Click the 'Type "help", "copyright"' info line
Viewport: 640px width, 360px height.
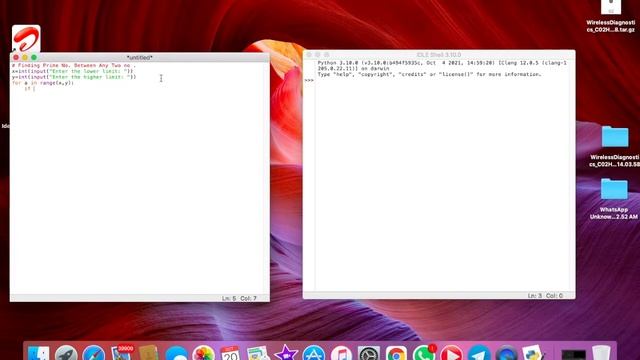(x=429, y=74)
